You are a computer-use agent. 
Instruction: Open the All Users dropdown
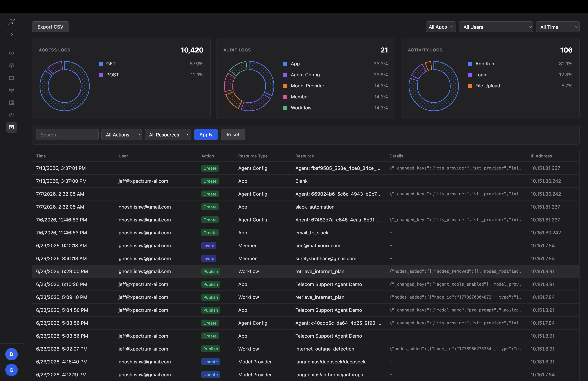[x=496, y=27]
